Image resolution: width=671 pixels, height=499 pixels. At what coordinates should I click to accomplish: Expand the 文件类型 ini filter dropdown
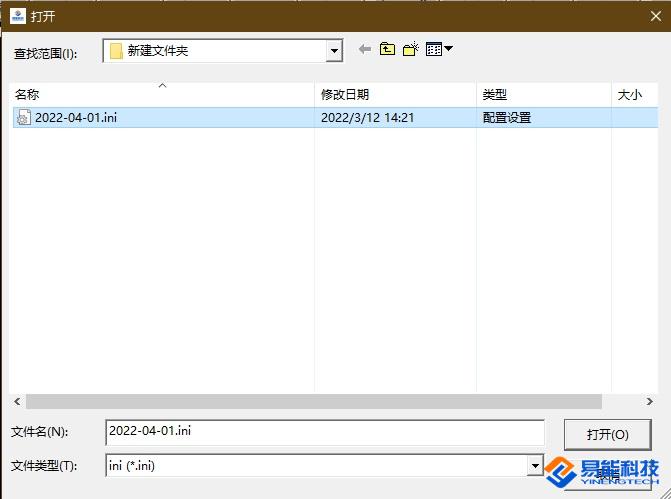coord(535,465)
